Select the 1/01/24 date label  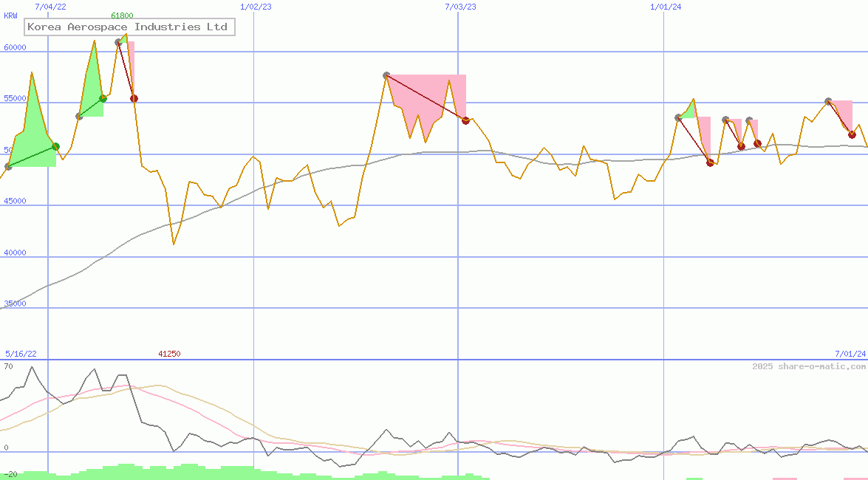tap(666, 7)
